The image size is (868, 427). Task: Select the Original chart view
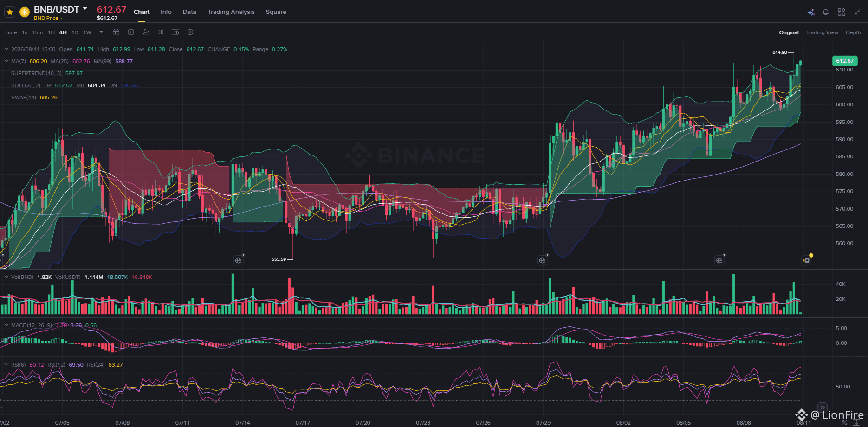tap(789, 32)
